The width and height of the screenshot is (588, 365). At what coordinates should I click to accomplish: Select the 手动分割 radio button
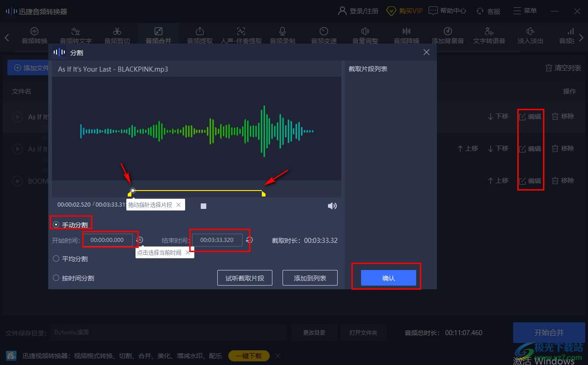pyautogui.click(x=56, y=225)
